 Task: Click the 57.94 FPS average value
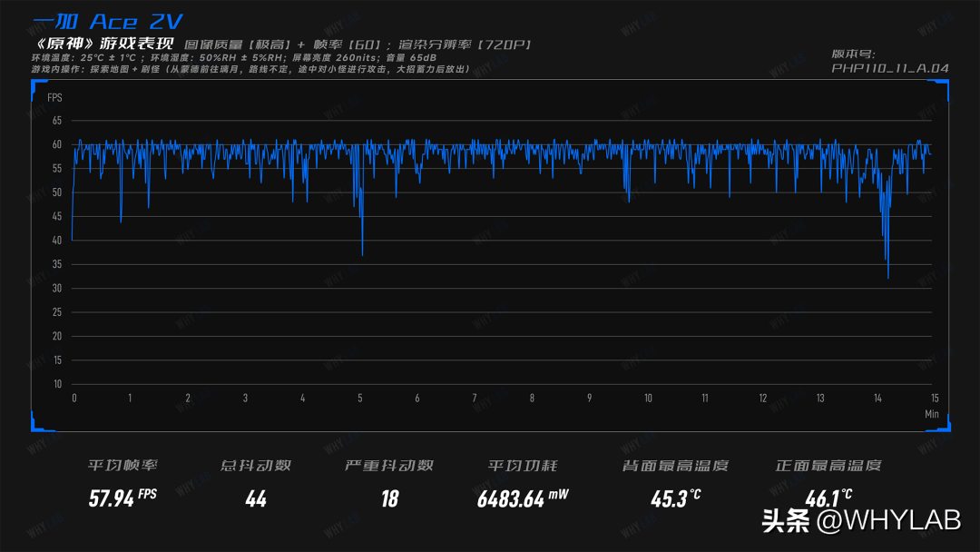pos(122,498)
